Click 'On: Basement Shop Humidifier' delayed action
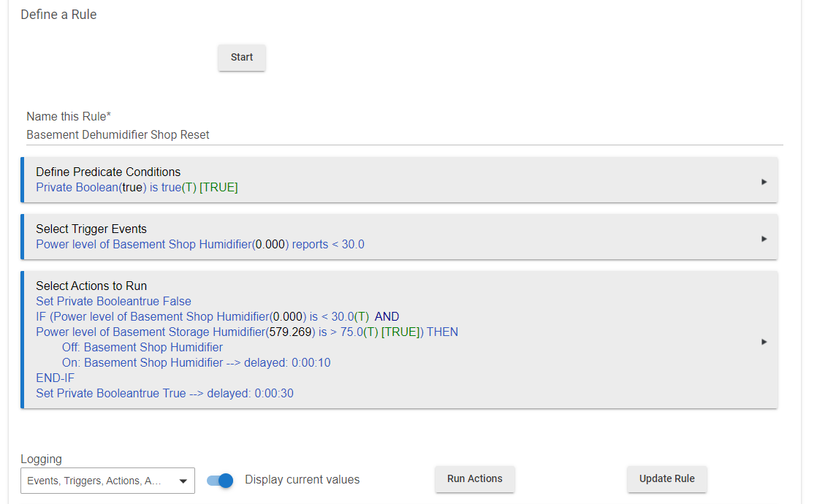Screen dimensions: 817x504 pyautogui.click(x=196, y=363)
